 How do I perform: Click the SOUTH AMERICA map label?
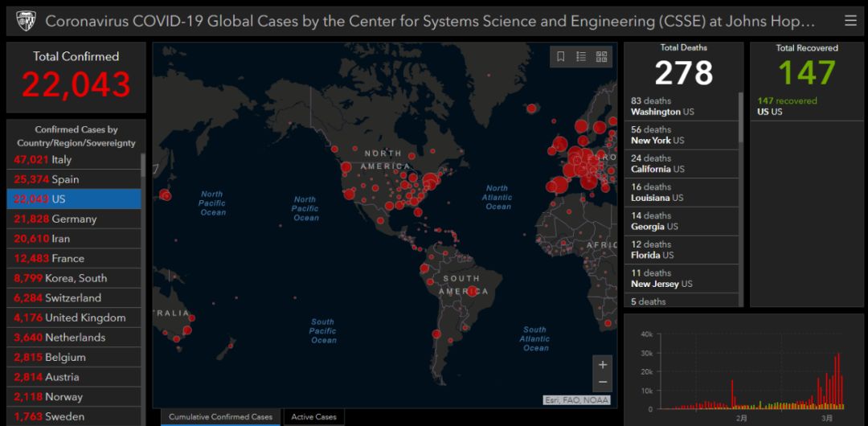pos(464,285)
